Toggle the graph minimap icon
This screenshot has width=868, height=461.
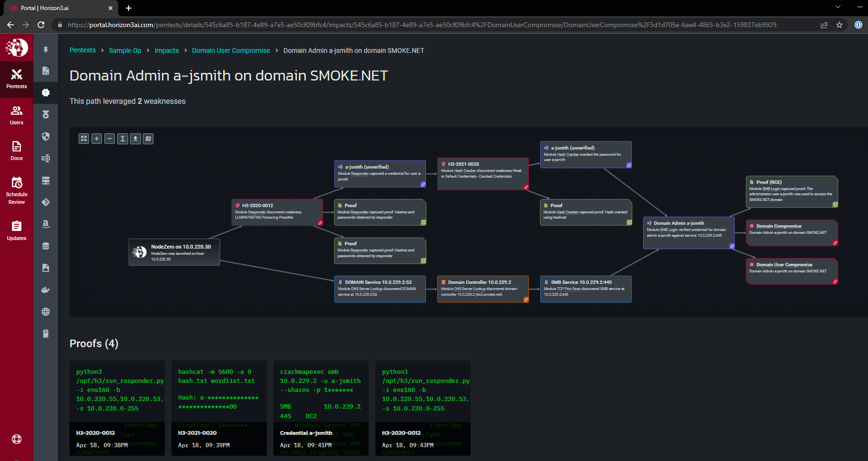coord(148,139)
